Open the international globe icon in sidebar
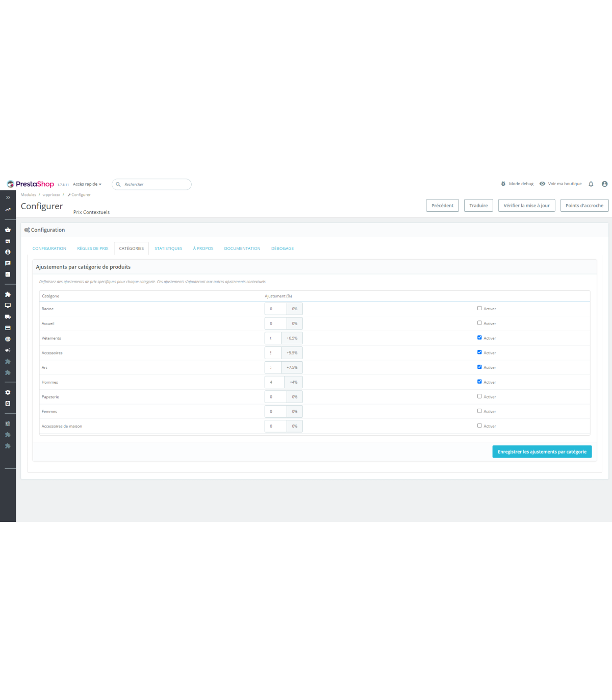 (x=8, y=339)
